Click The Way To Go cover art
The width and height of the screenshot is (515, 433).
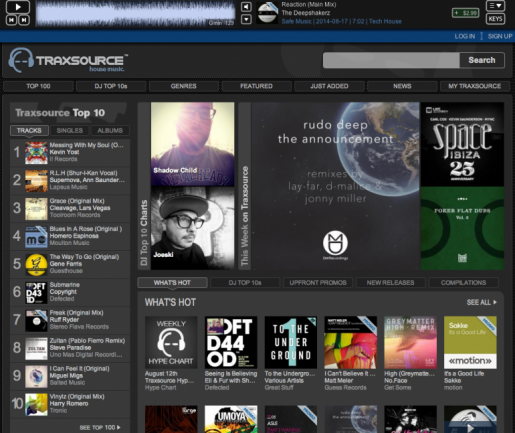pos(36,264)
